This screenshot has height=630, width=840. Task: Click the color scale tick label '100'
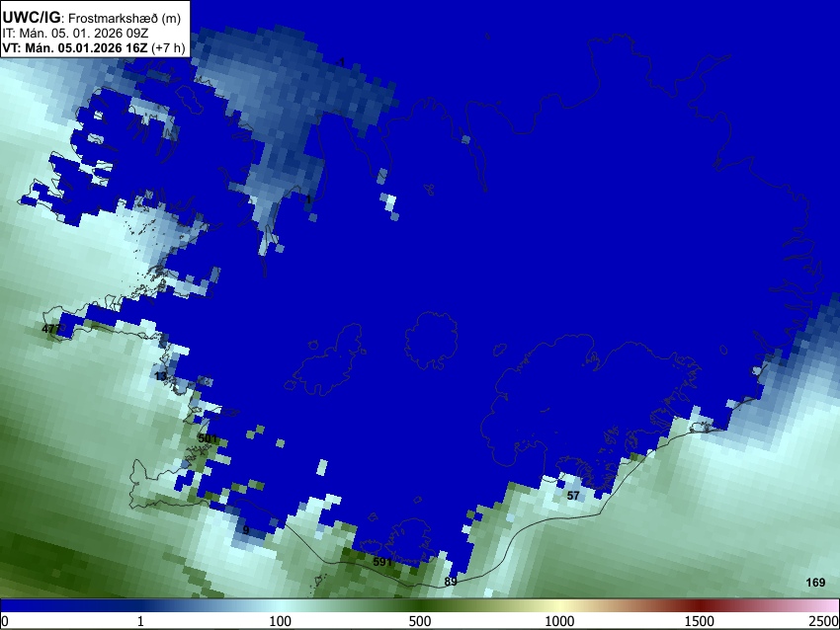pos(280,621)
